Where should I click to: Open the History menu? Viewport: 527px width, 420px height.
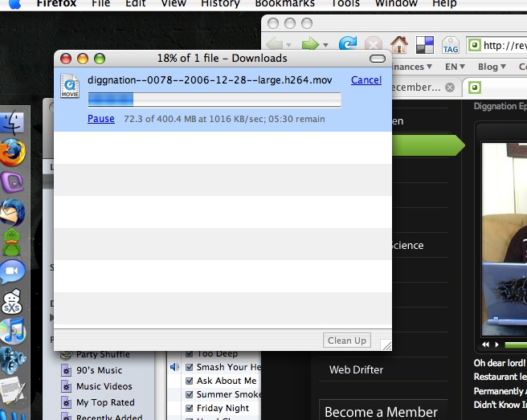pyautogui.click(x=220, y=4)
